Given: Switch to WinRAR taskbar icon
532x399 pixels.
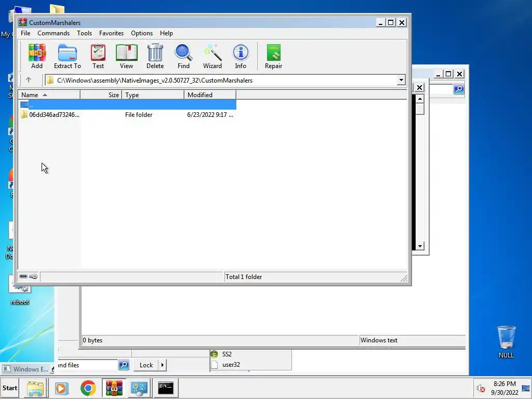Looking at the screenshot, I should [x=114, y=388].
